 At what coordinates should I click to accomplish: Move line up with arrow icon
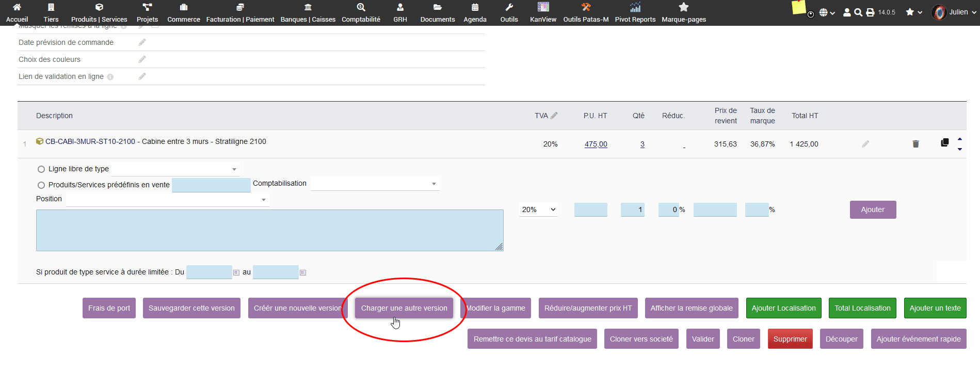(960, 139)
